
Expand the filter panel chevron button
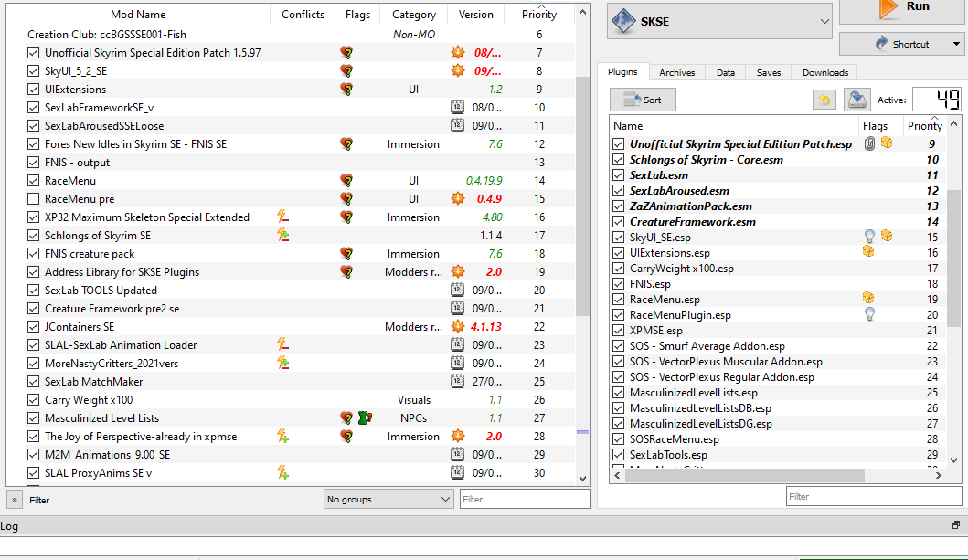tap(15, 500)
